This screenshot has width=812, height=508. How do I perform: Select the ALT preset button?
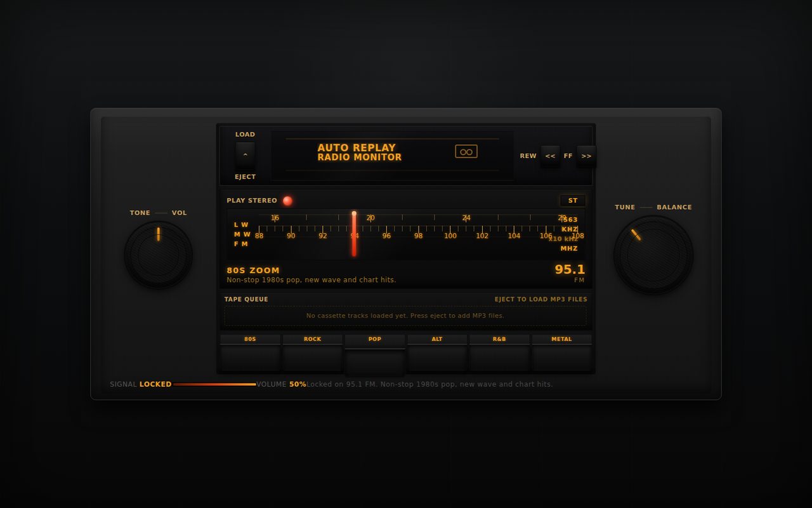[437, 352]
